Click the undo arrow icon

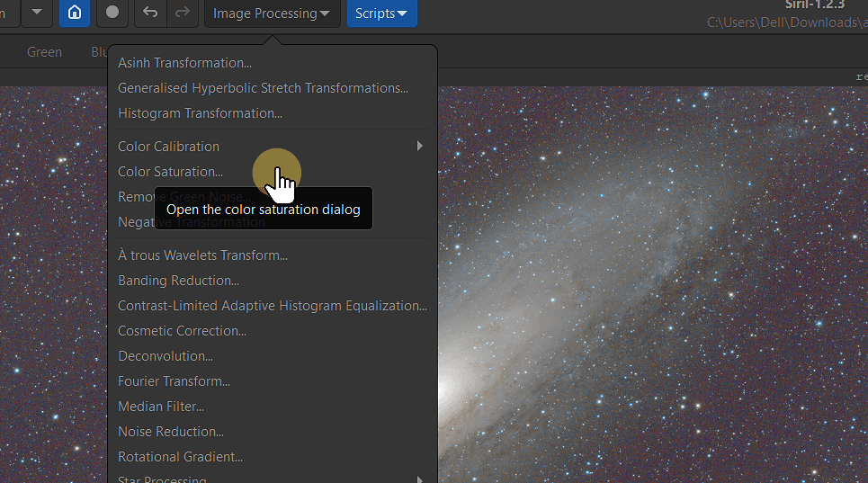click(150, 13)
